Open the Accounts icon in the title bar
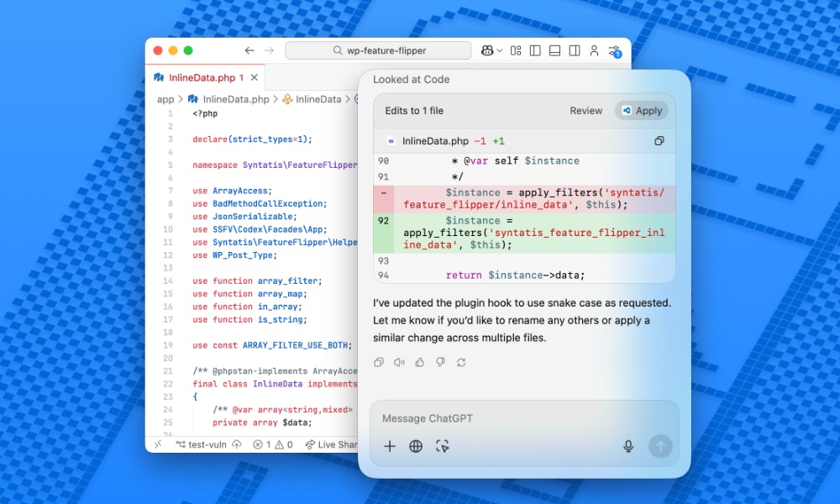This screenshot has height=504, width=840. coord(594,50)
